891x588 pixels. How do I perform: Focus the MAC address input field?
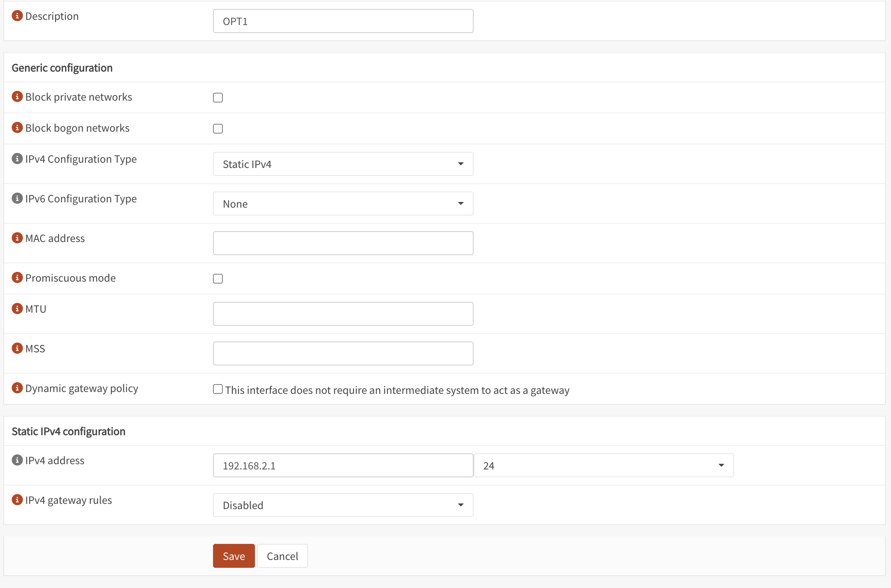click(343, 243)
